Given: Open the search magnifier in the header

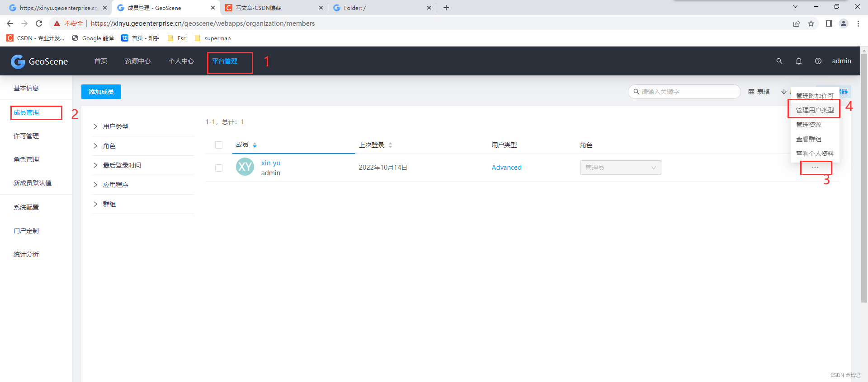Looking at the screenshot, I should click(779, 61).
